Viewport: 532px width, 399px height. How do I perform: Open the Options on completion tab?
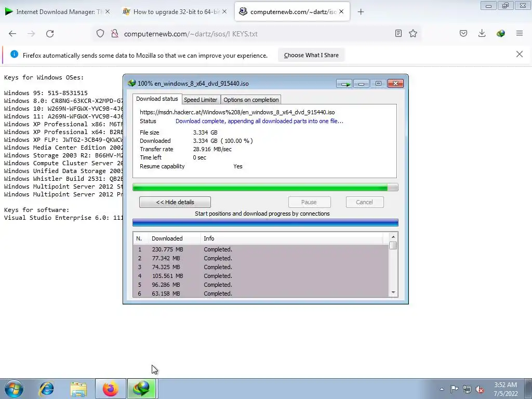251,100
